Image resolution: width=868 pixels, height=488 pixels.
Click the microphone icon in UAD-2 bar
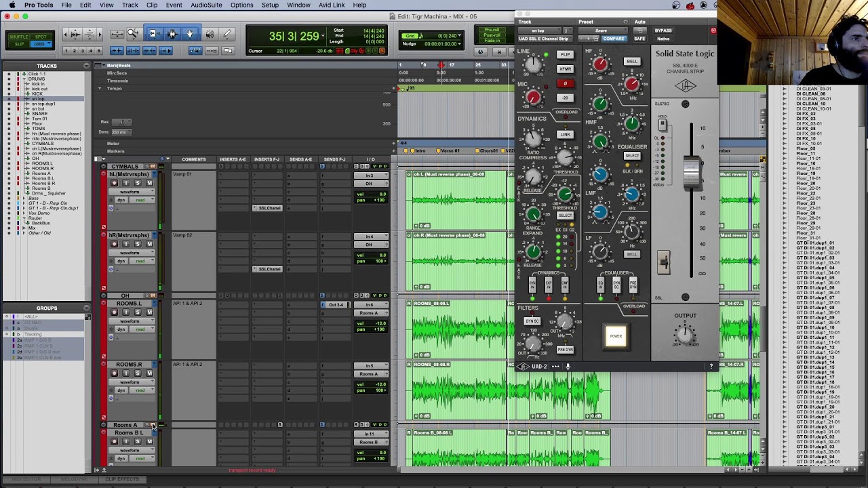(568, 367)
